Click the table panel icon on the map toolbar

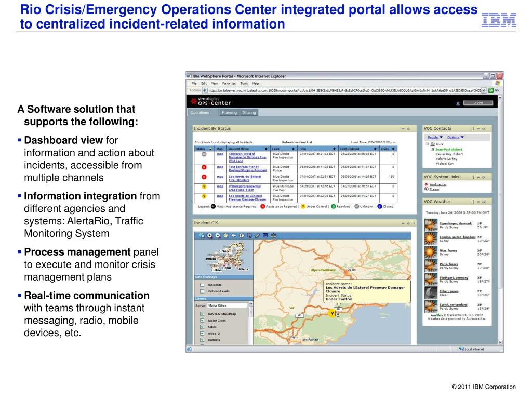(x=265, y=235)
